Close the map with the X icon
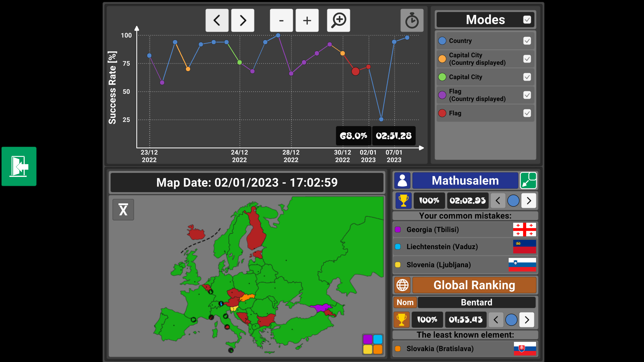 point(123,210)
